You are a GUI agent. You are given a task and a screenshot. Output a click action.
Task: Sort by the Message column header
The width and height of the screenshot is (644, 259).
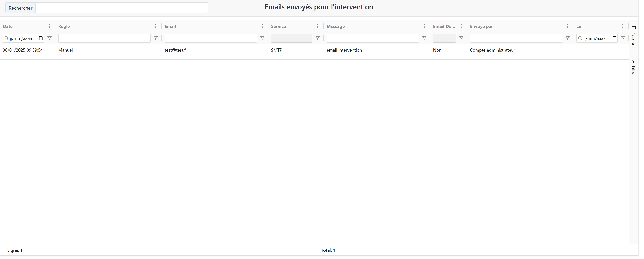[x=335, y=26]
